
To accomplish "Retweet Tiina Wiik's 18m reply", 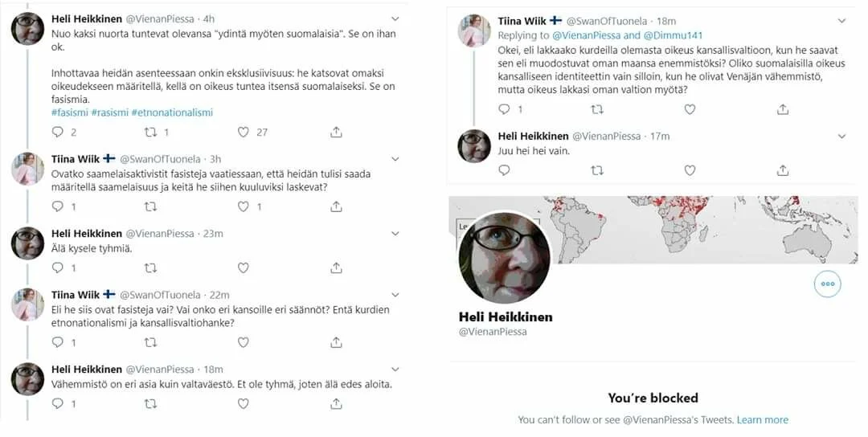I will [597, 109].
